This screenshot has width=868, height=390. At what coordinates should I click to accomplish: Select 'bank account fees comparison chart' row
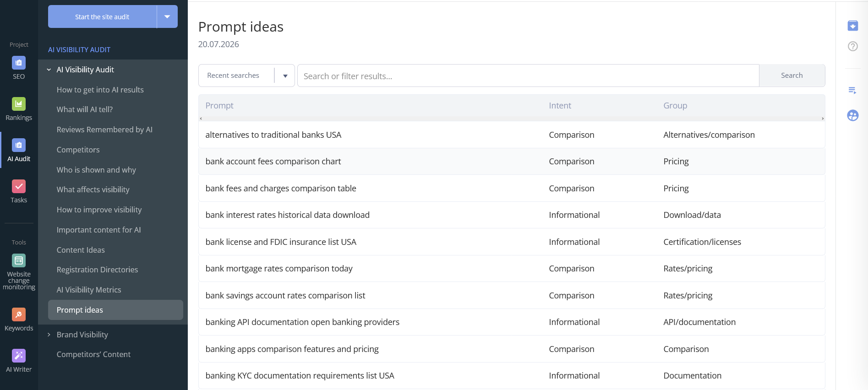click(512, 162)
